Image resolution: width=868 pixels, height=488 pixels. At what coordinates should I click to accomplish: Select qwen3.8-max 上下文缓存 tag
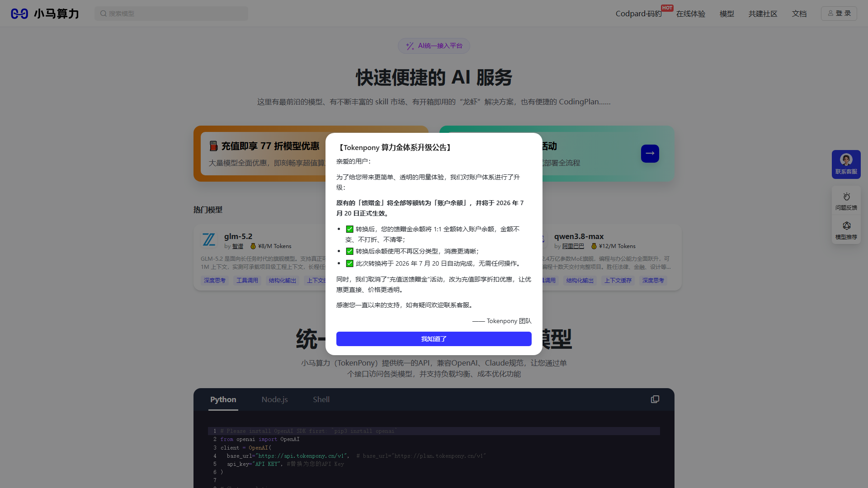(618, 281)
